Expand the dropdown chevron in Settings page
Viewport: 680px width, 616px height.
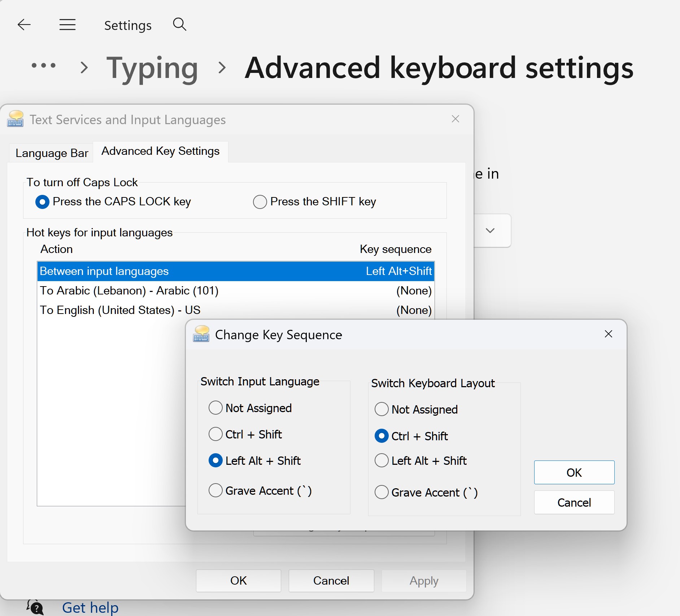pyautogui.click(x=490, y=231)
